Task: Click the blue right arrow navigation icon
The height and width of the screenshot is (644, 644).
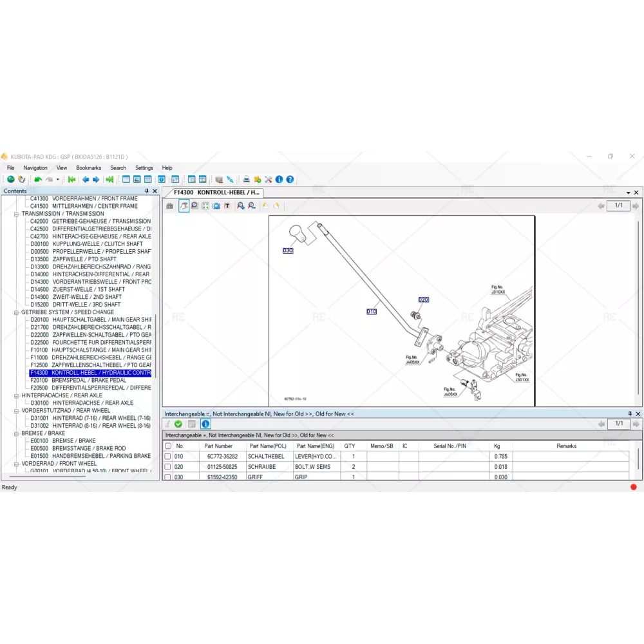Action: tap(96, 180)
